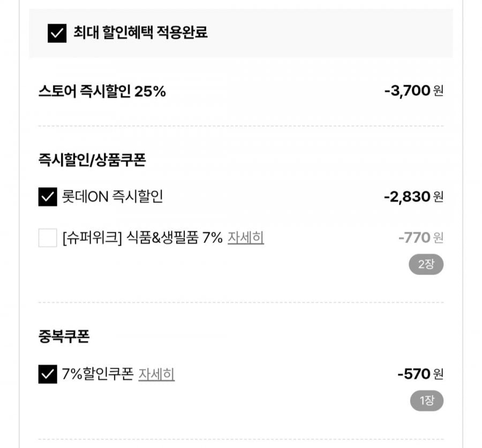Viewport: 482px width, 448px height.
Task: Open 자세히 link beside 7%할인쿠폰
Action: pos(156,374)
